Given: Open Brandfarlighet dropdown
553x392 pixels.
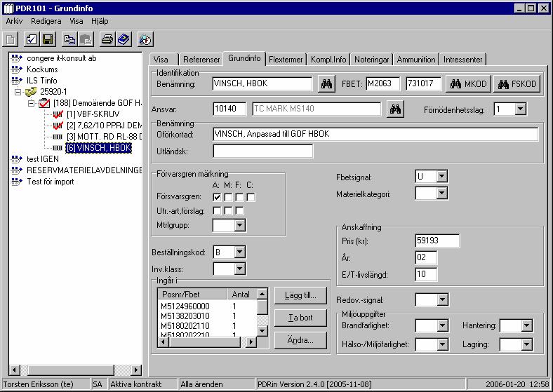Looking at the screenshot, I should [442, 325].
